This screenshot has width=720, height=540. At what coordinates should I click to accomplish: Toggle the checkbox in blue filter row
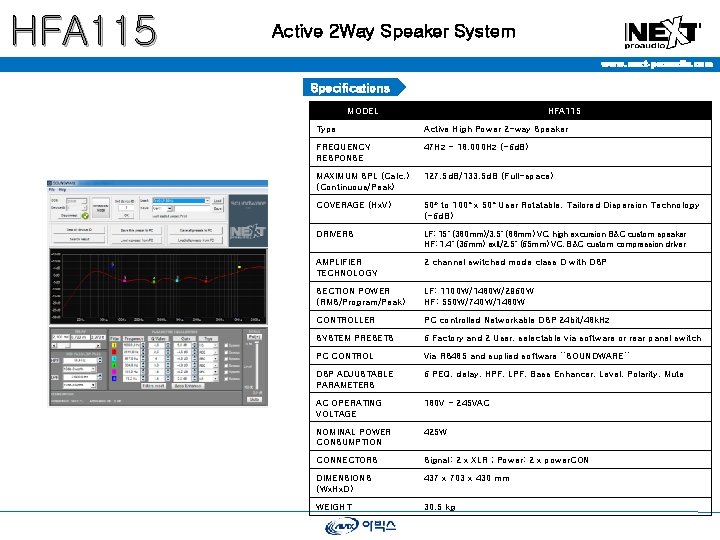[x=226, y=379]
